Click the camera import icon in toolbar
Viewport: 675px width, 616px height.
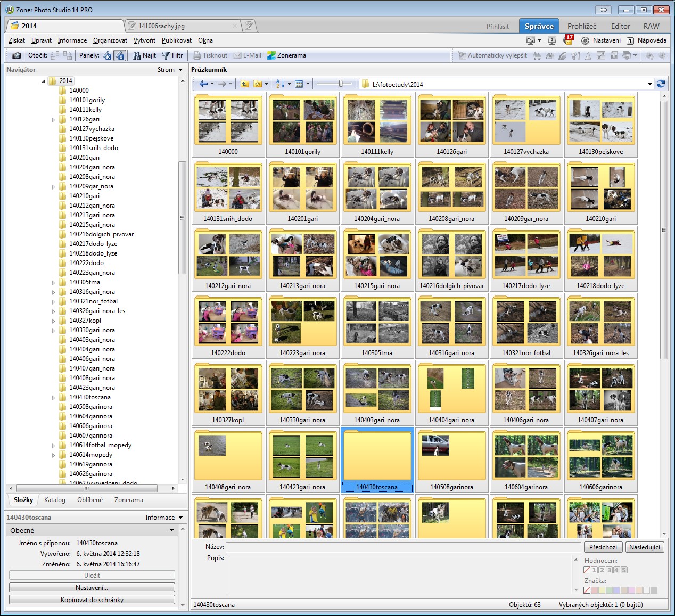click(17, 55)
